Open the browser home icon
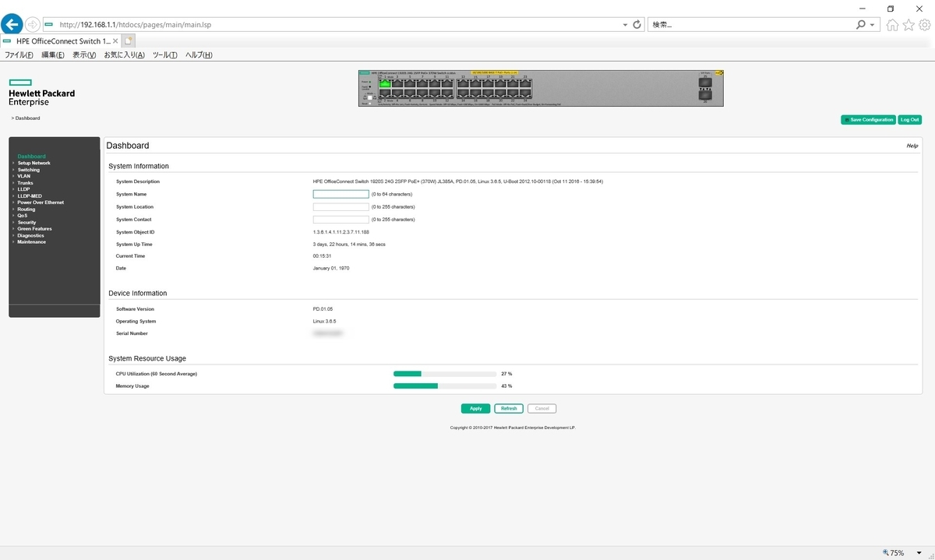This screenshot has height=560, width=935. (892, 24)
